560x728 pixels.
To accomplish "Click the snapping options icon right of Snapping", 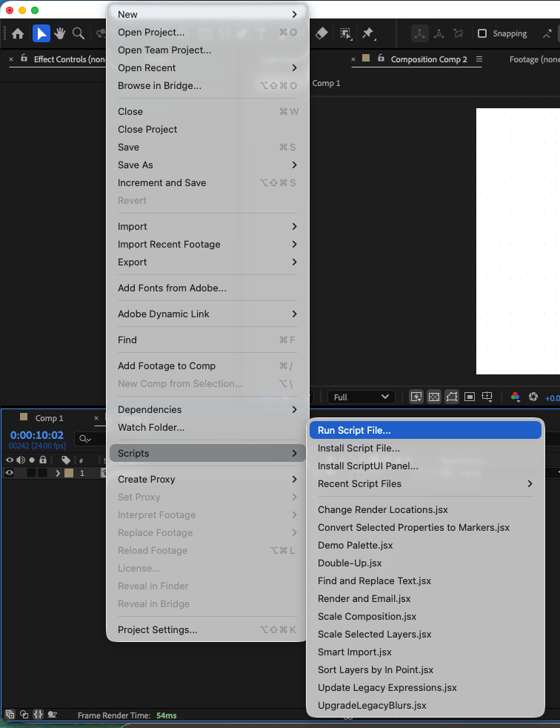I will (547, 33).
